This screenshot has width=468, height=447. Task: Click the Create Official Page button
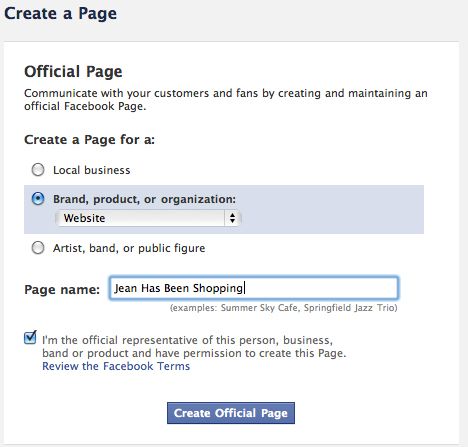click(231, 413)
